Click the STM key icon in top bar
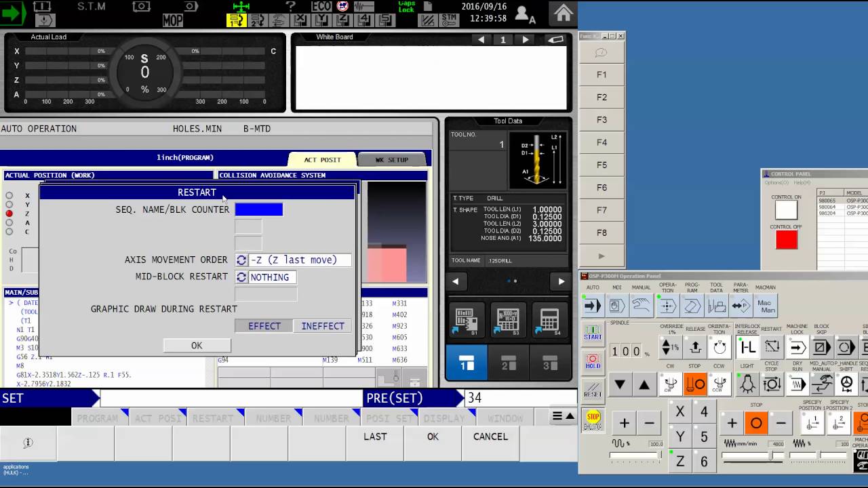Screen dimensions: 868x488 pos(448,20)
